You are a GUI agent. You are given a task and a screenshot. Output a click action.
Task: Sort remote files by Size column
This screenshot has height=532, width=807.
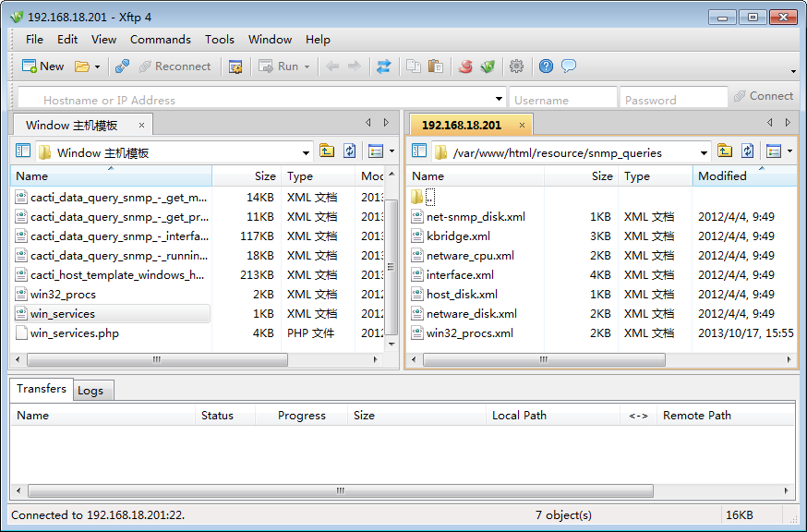click(x=581, y=176)
